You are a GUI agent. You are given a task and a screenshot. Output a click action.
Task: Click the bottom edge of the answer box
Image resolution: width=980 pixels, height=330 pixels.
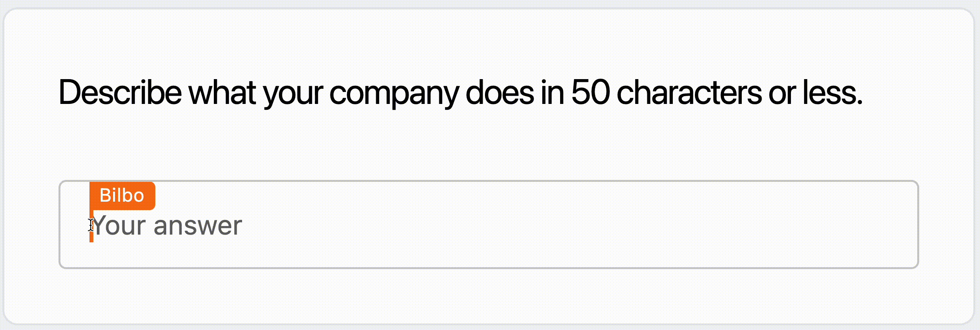pos(490,267)
